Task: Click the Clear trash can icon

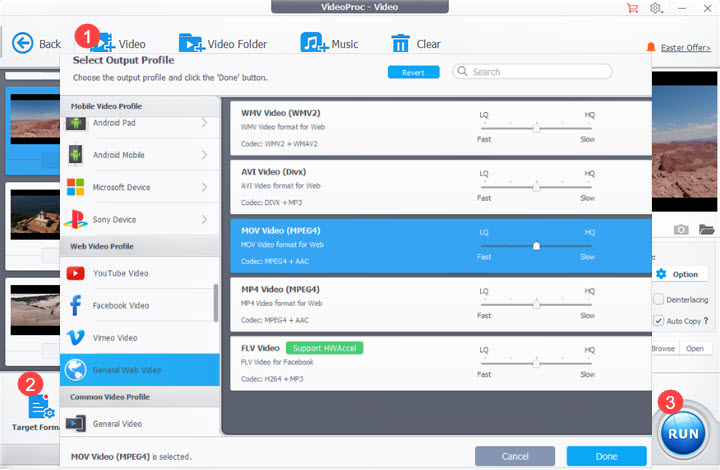Action: click(x=400, y=44)
